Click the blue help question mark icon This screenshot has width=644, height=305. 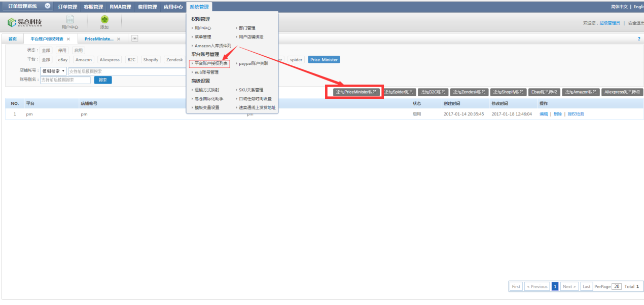point(638,39)
